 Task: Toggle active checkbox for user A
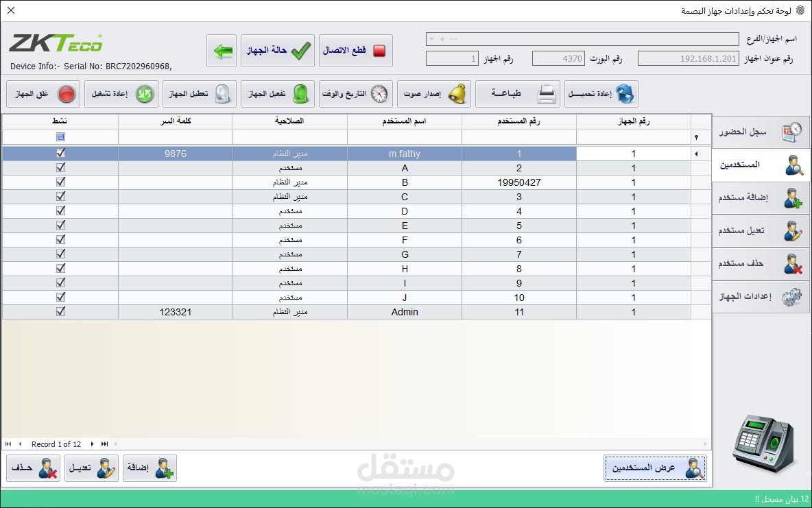[60, 168]
